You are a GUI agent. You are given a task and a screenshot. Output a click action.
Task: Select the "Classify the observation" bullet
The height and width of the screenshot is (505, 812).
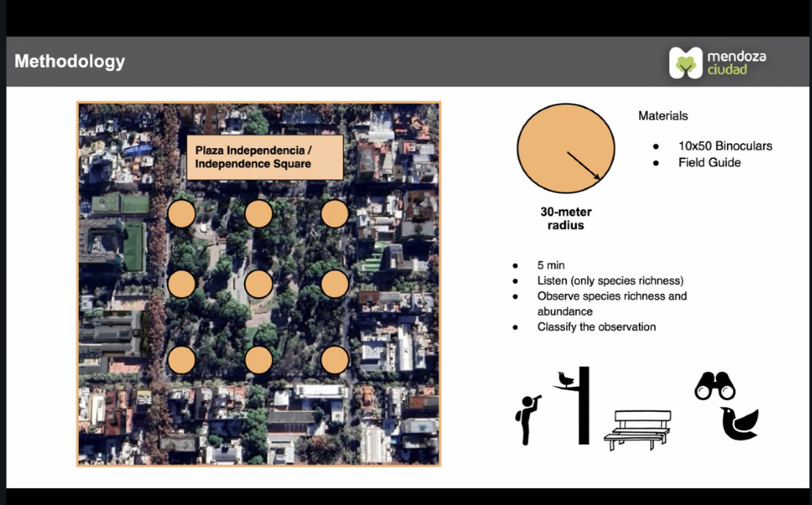point(596,327)
